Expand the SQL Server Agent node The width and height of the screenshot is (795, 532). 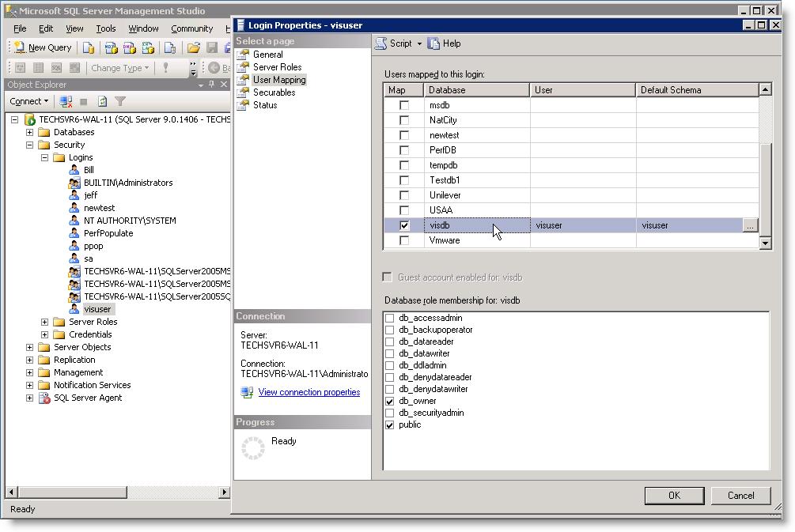[29, 398]
